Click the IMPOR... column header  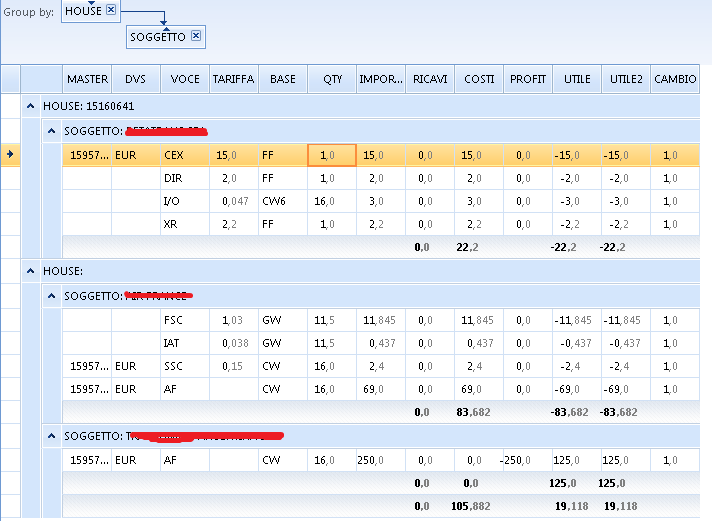[381, 79]
